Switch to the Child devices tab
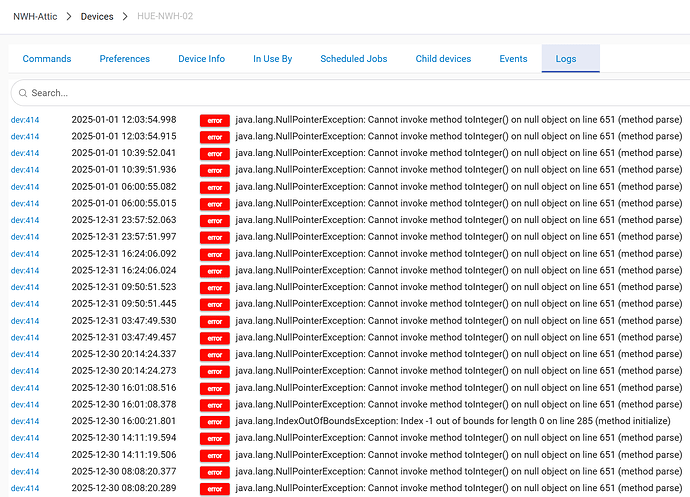This screenshot has height=497, width=690. [x=443, y=59]
